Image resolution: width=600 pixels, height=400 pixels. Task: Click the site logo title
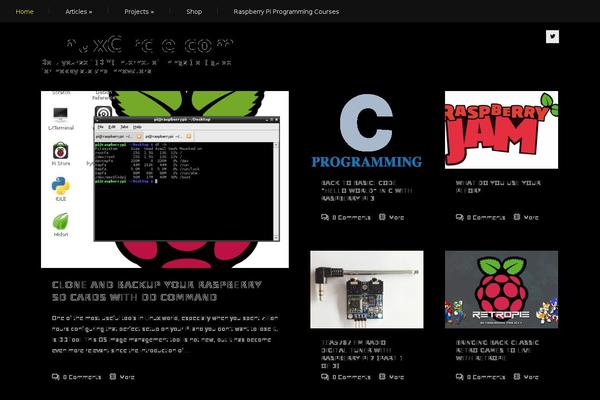tap(149, 45)
